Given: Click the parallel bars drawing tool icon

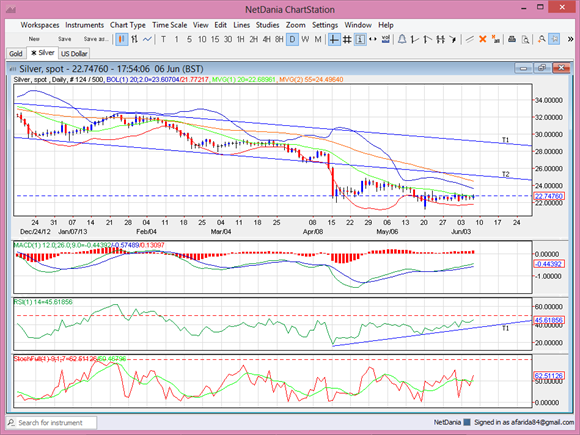Looking at the screenshot, I should pyautogui.click(x=440, y=39).
